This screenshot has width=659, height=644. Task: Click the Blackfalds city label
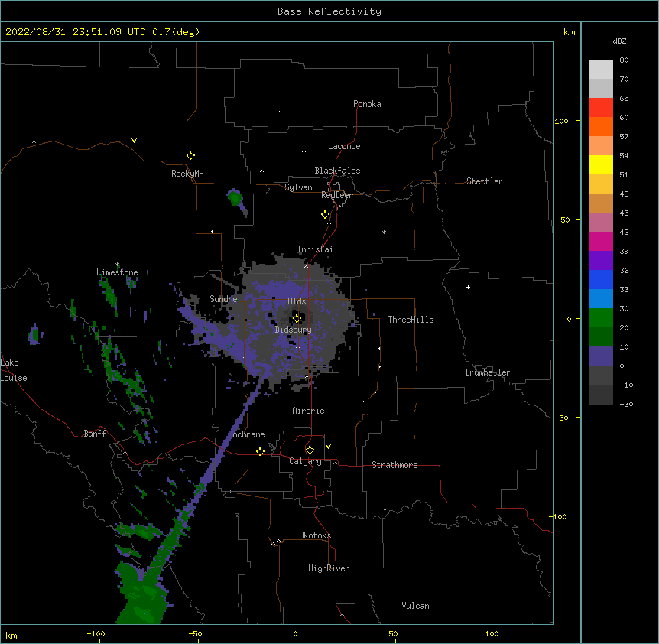337,171
